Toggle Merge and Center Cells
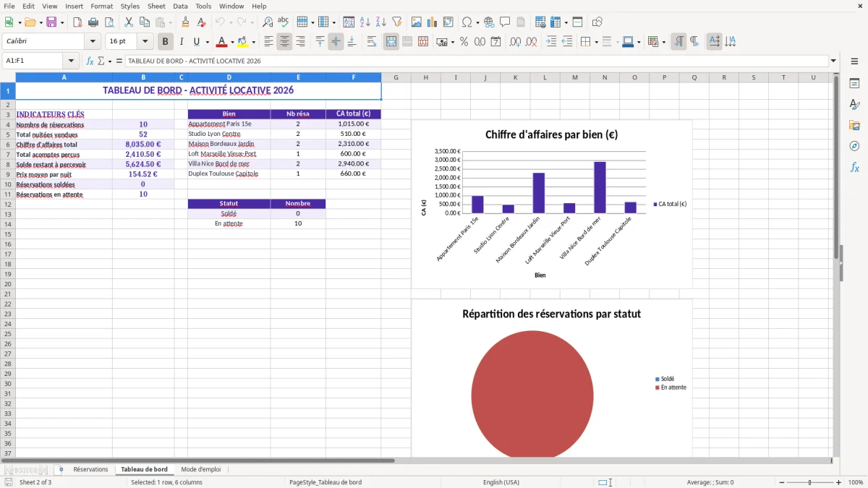The width and height of the screenshot is (868, 488). click(x=391, y=42)
